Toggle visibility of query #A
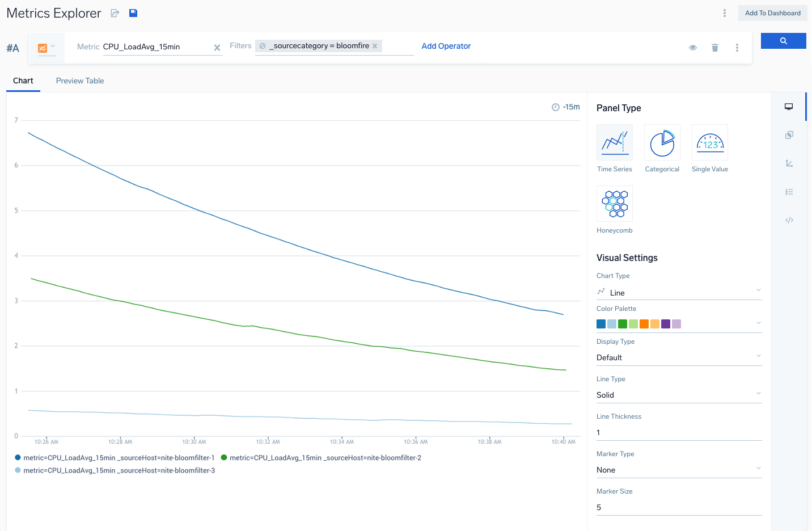The width and height of the screenshot is (812, 531). [x=693, y=48]
